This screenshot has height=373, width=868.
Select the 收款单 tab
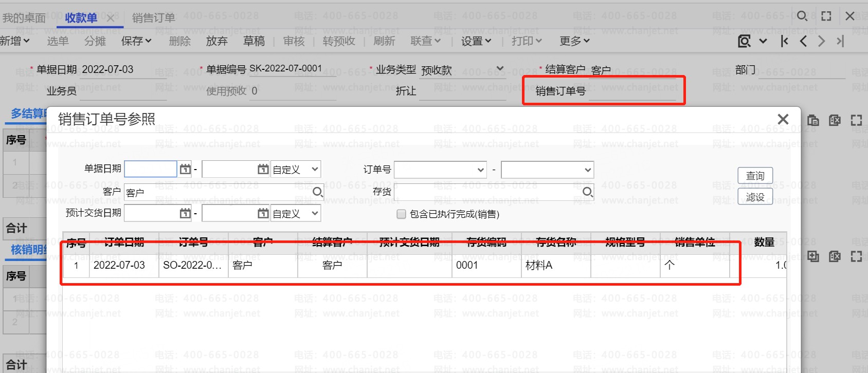tap(81, 18)
